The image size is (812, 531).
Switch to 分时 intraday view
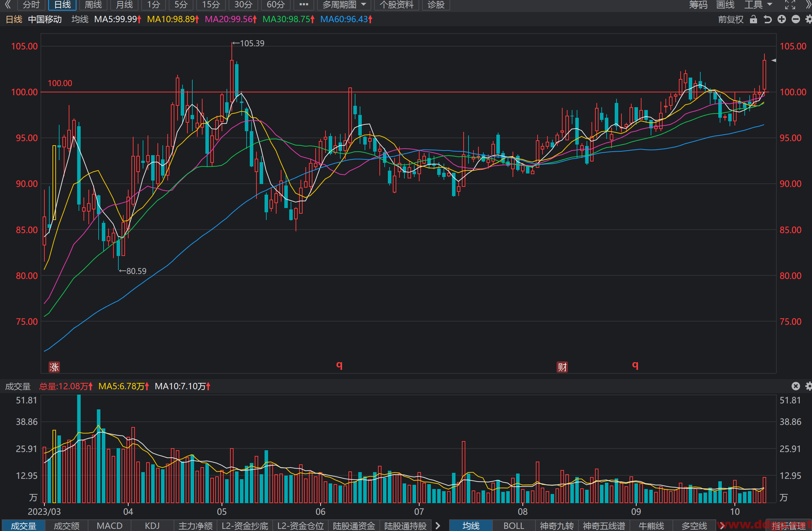coord(31,5)
